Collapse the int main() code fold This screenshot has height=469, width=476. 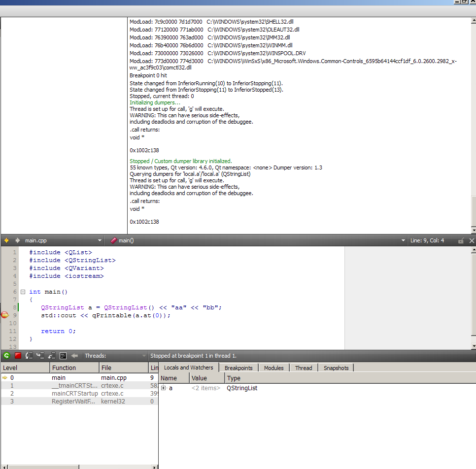[x=23, y=292]
